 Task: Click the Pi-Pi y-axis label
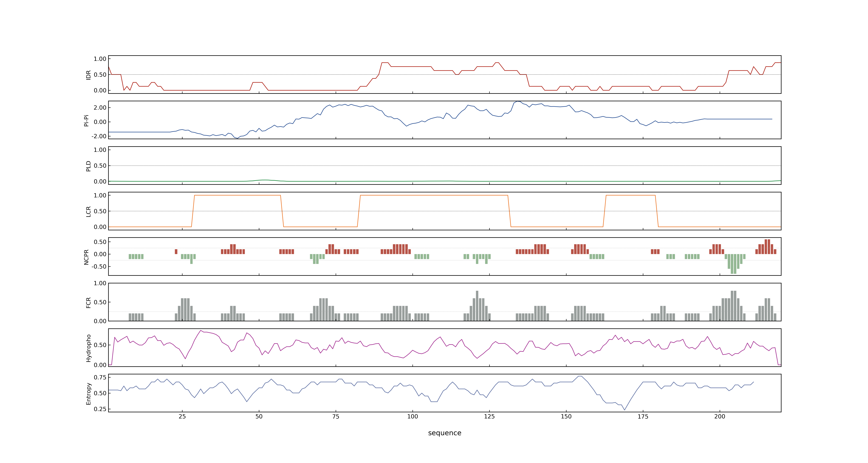pos(86,120)
